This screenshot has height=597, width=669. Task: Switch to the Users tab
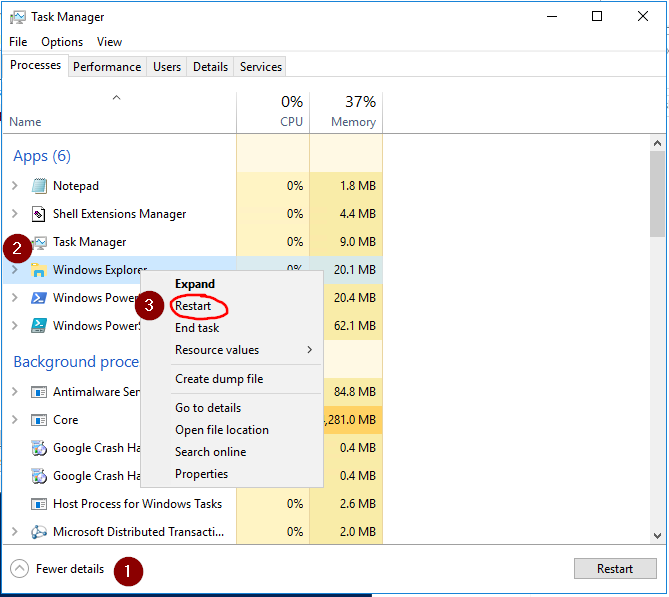click(x=167, y=67)
